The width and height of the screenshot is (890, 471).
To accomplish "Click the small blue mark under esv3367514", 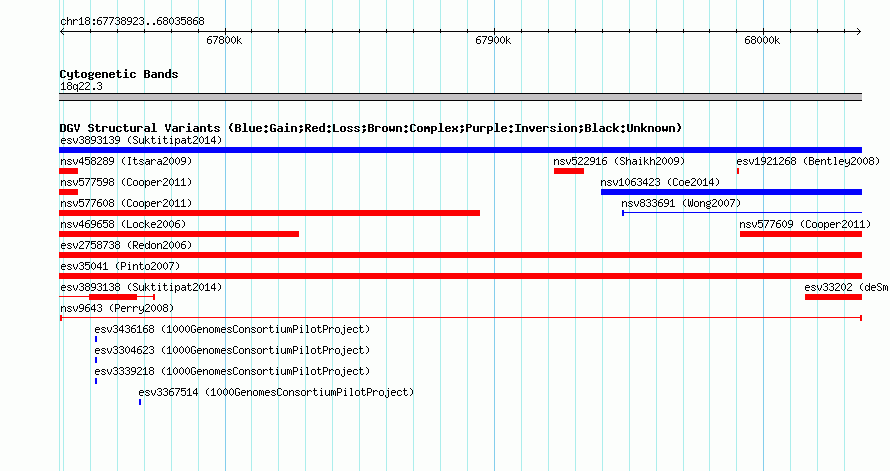I will click(x=140, y=402).
